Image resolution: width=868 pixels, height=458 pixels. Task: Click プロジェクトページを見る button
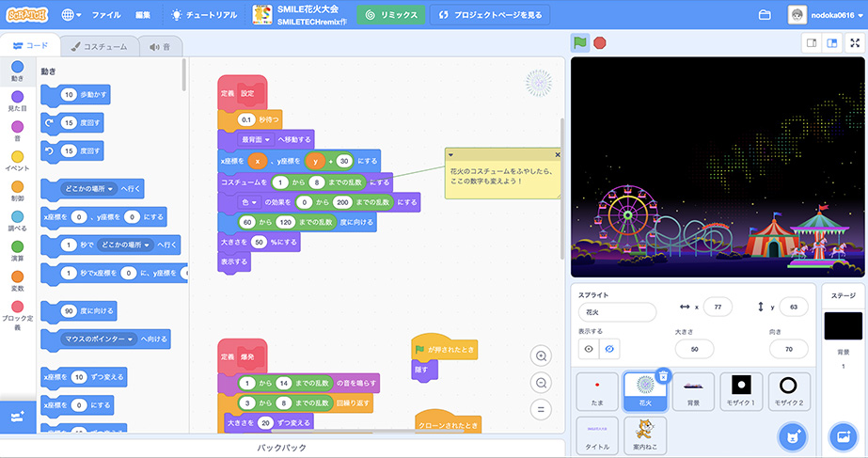(x=490, y=15)
